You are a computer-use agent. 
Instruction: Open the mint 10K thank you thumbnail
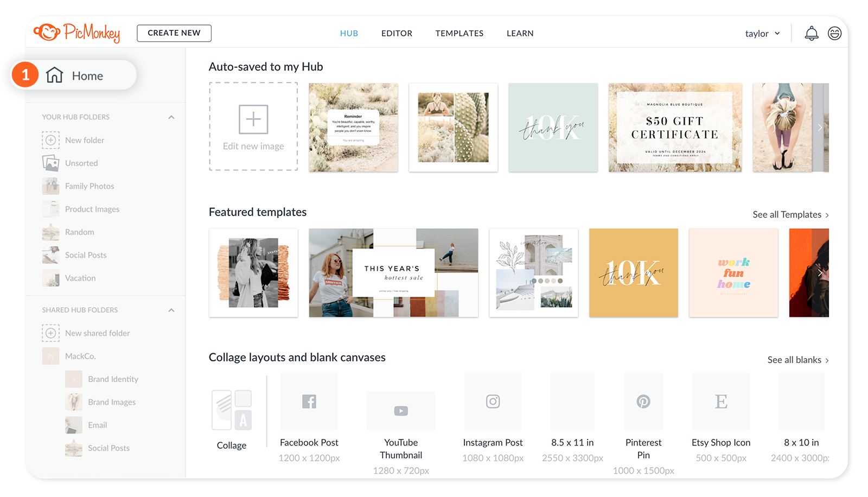pos(553,128)
